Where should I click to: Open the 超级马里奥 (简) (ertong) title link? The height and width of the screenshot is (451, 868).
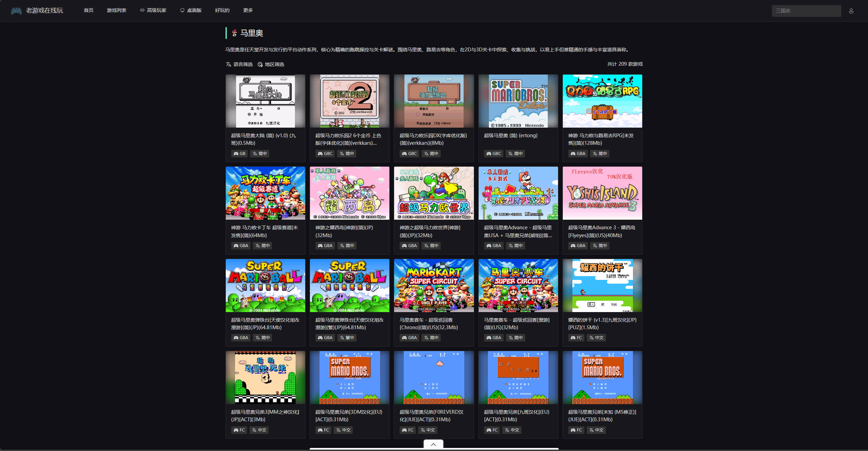pyautogui.click(x=510, y=136)
